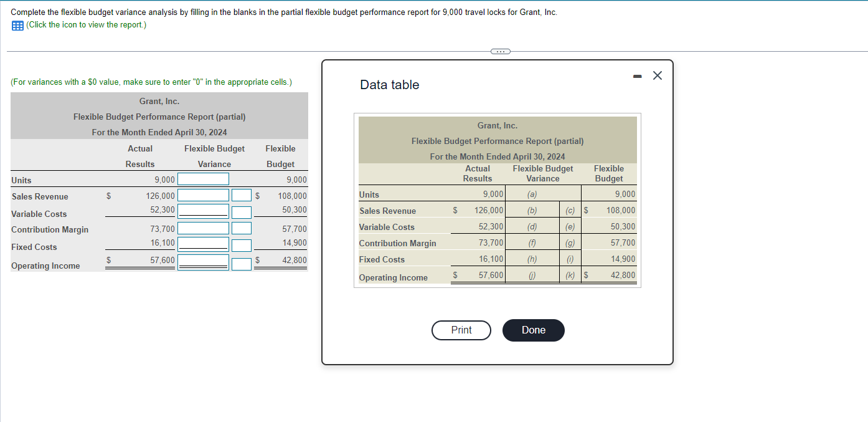Click blank (h) in data table
Screen dimensions: 868x422
[532, 259]
